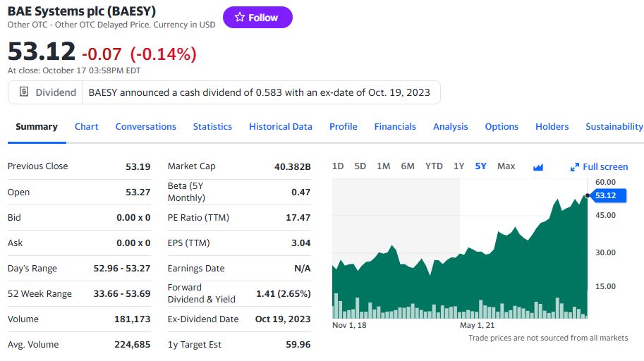The height and width of the screenshot is (361, 644).
Task: Select the 5D chart range
Action: click(360, 166)
